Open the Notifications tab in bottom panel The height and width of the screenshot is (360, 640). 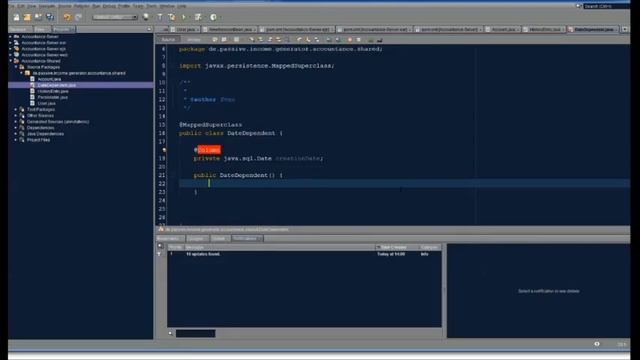247,239
